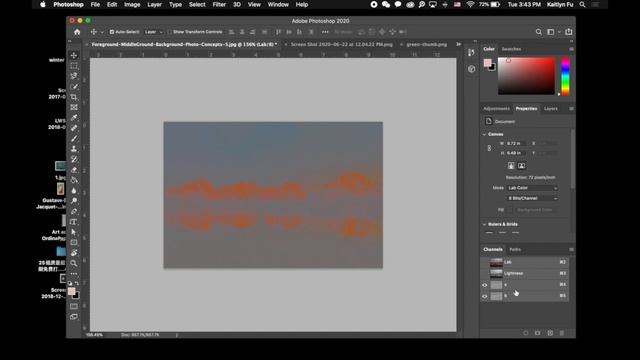Image resolution: width=640 pixels, height=360 pixels.
Task: Open the 8 Bits/Channel dropdown
Action: (532, 198)
